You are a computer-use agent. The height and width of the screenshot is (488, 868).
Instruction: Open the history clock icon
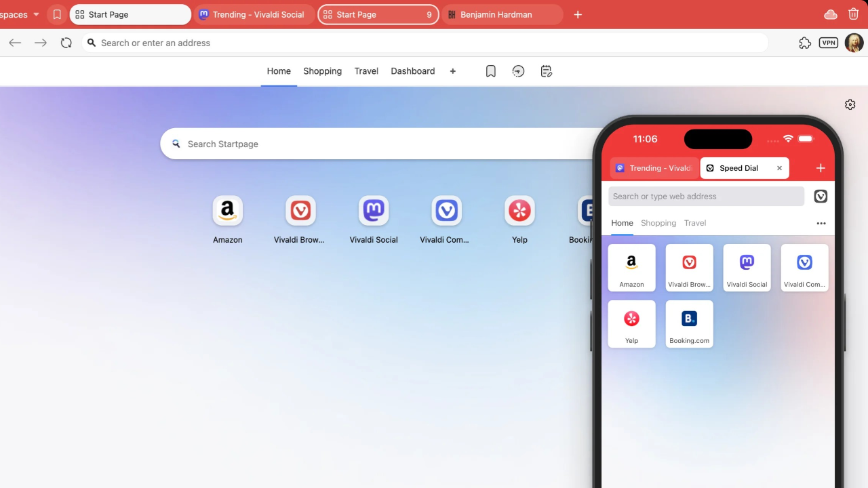tap(518, 71)
